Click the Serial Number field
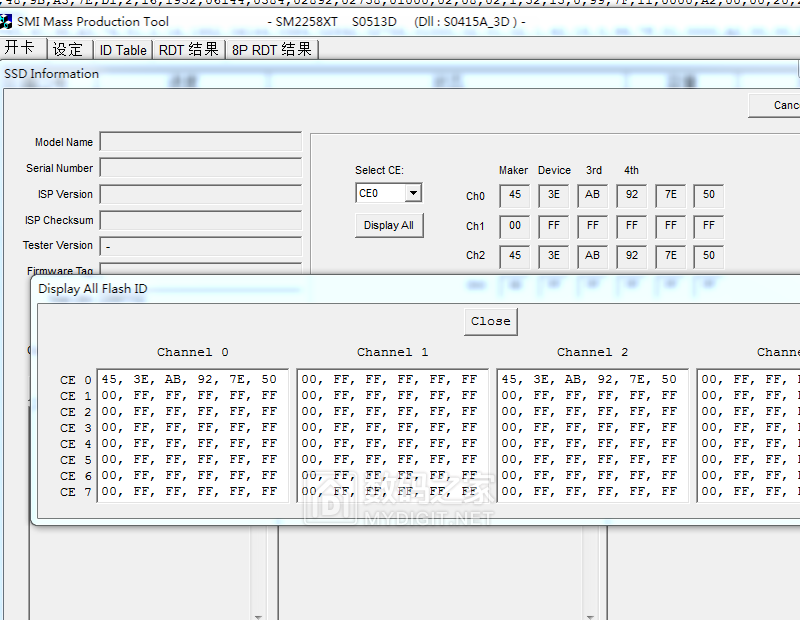Viewport: 800px width, 620px height. (200, 168)
